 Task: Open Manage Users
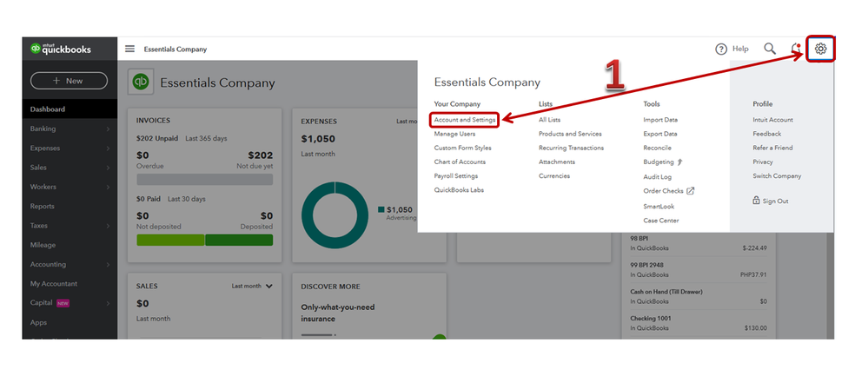(454, 134)
